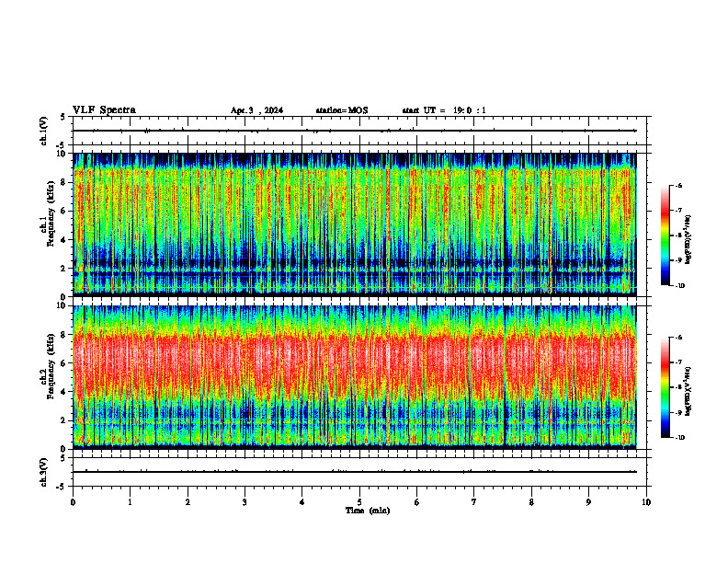Image resolution: width=728 pixels, height=563 pixels.
Task: Click the ch.1 color scale bar
Action: pos(665,236)
